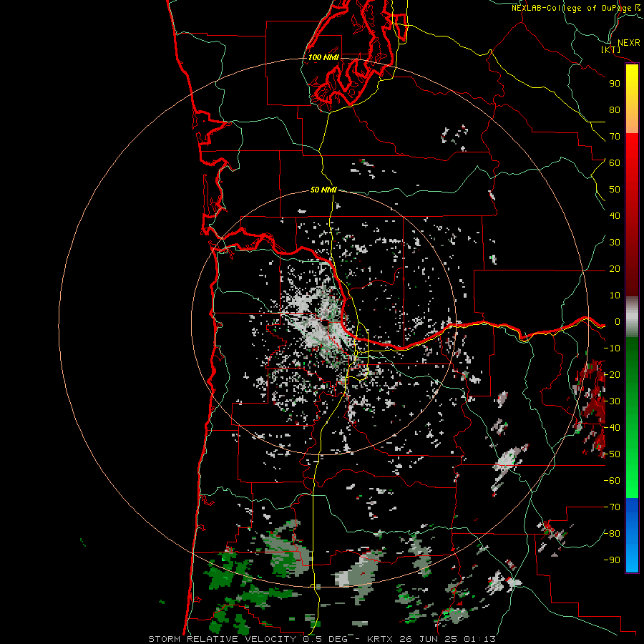Click the "[KT]" units label
644x644 pixels.
611,49
